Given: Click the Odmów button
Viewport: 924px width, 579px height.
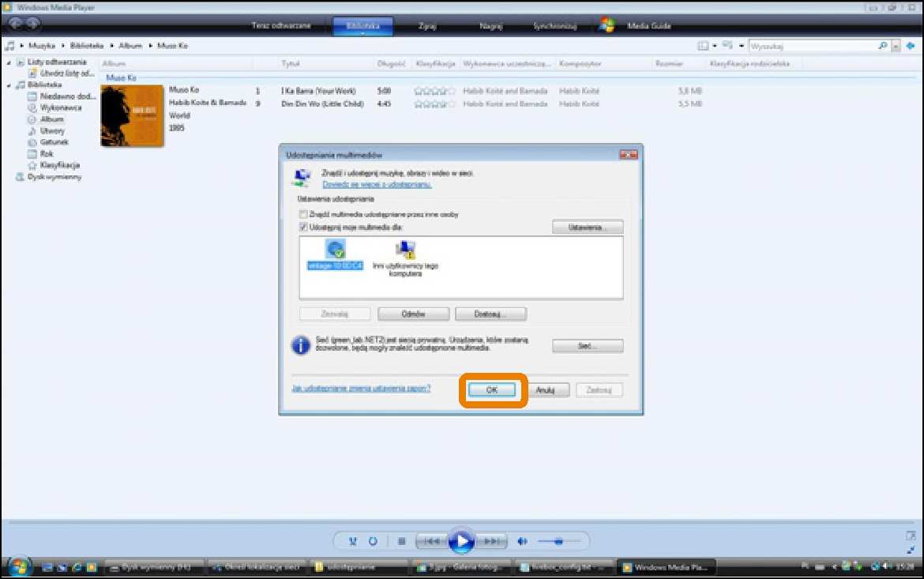Looking at the screenshot, I should pos(413,314).
